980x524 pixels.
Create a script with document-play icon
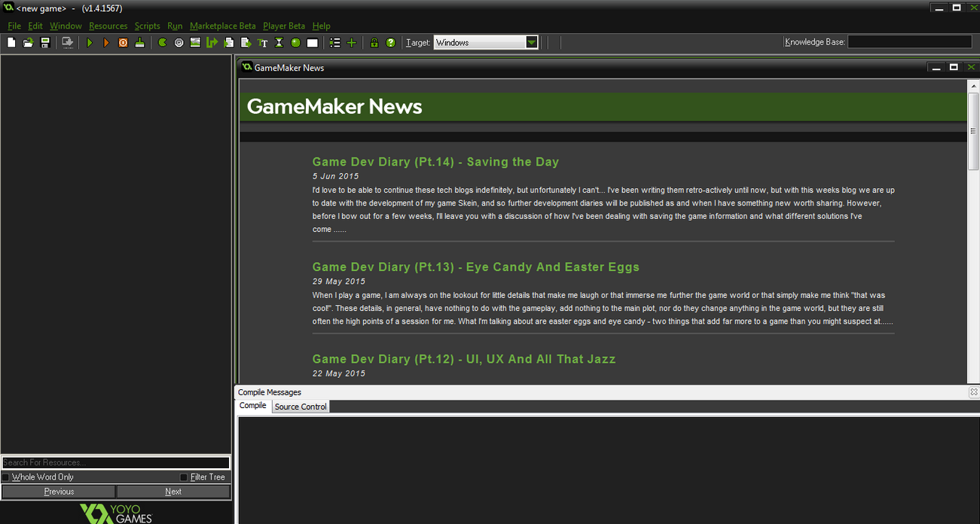click(x=229, y=43)
